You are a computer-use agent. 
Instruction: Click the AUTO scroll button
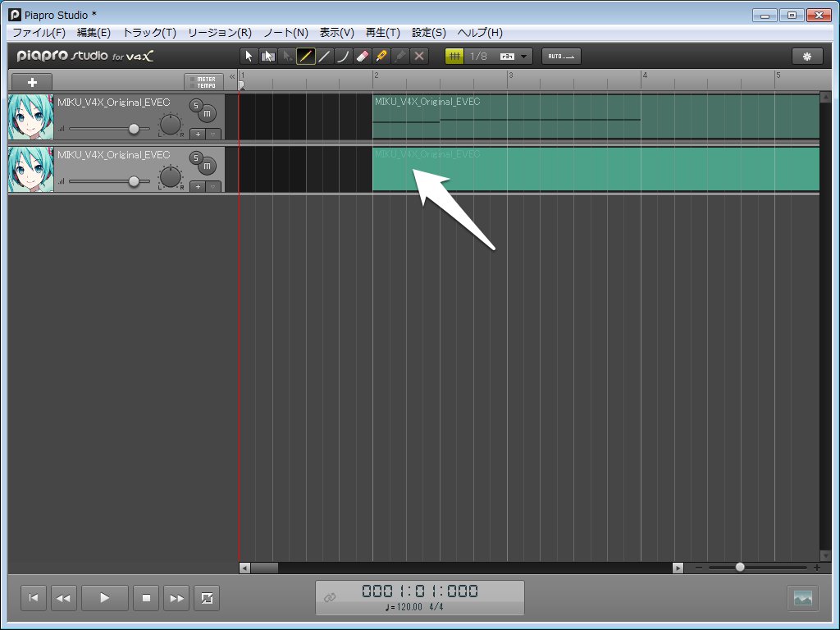tap(561, 56)
